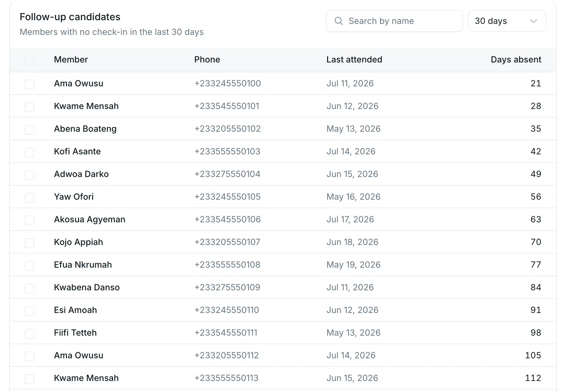Sort by Days absent column header
Image resolution: width=566 pixels, height=392 pixels.
tap(516, 59)
